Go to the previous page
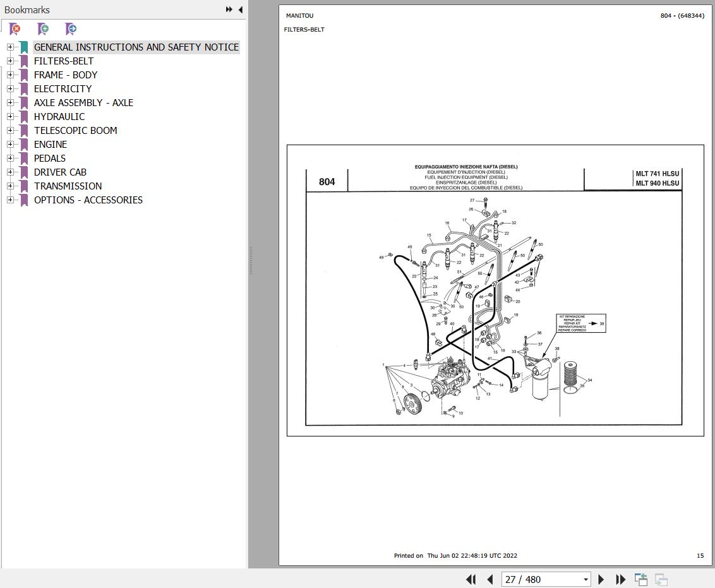This screenshot has height=588, width=715. point(490,579)
